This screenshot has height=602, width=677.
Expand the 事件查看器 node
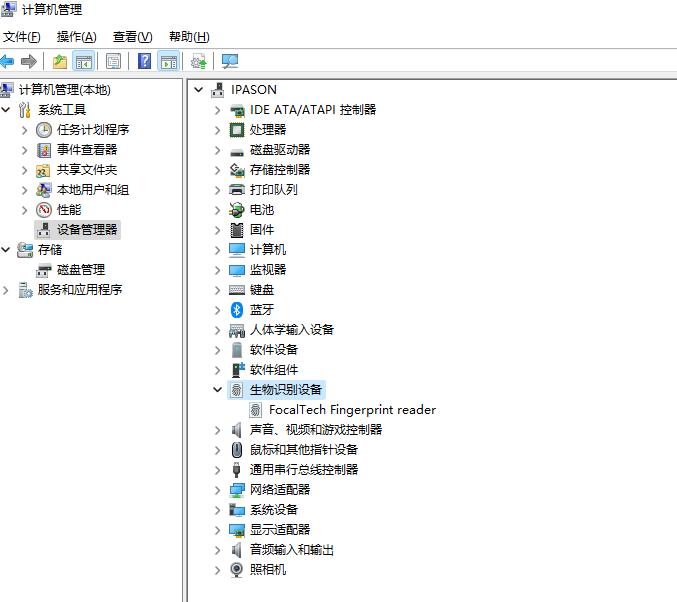coord(25,150)
